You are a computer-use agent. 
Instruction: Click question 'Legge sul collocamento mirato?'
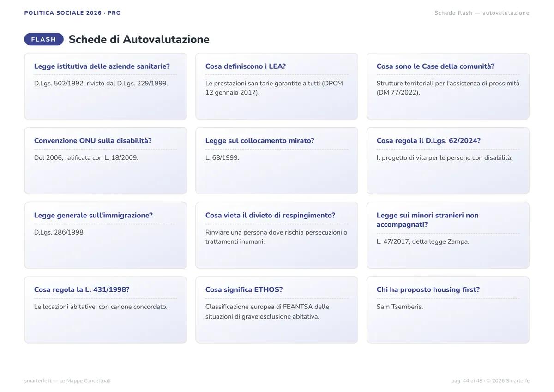tap(260, 140)
